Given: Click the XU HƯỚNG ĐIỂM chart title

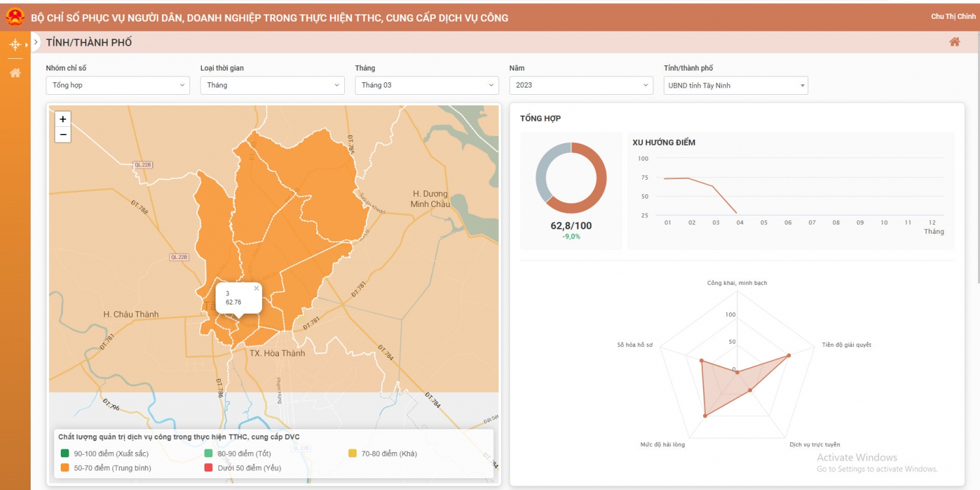Looking at the screenshot, I should (664, 142).
